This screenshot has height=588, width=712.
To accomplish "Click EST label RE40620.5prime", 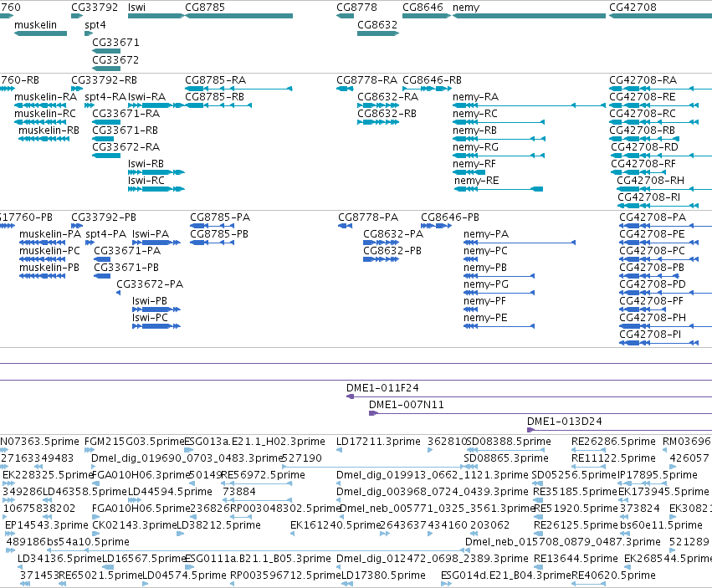I will 613,575.
